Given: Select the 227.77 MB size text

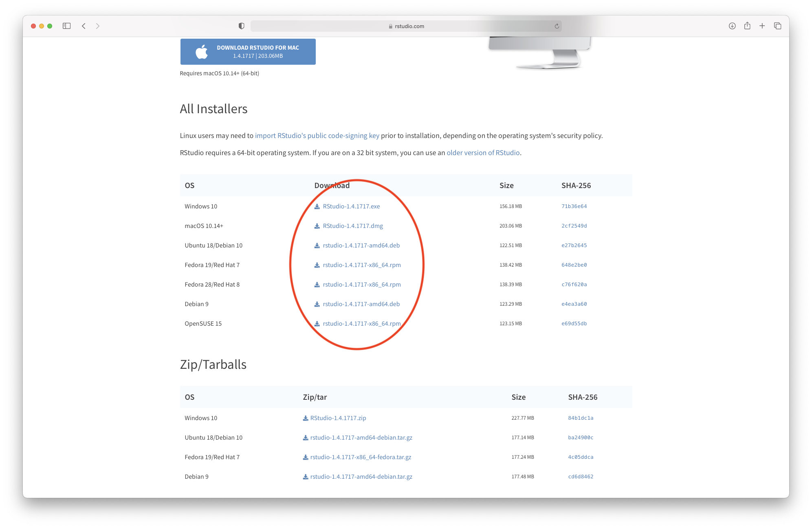Looking at the screenshot, I should click(523, 418).
